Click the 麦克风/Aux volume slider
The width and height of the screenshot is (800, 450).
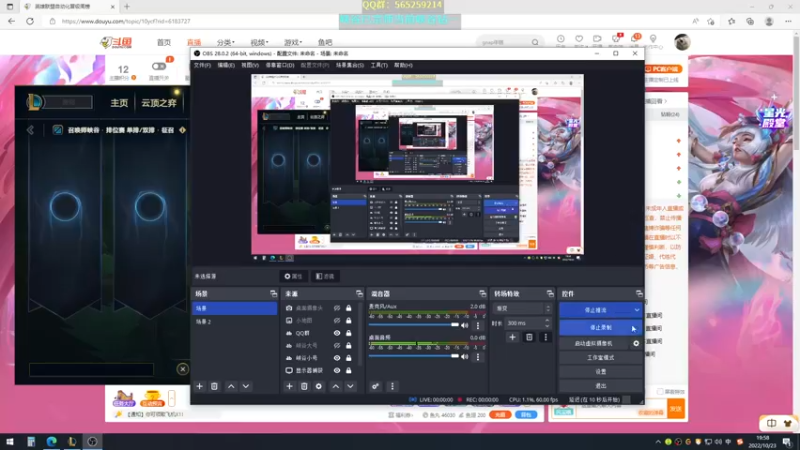point(414,325)
